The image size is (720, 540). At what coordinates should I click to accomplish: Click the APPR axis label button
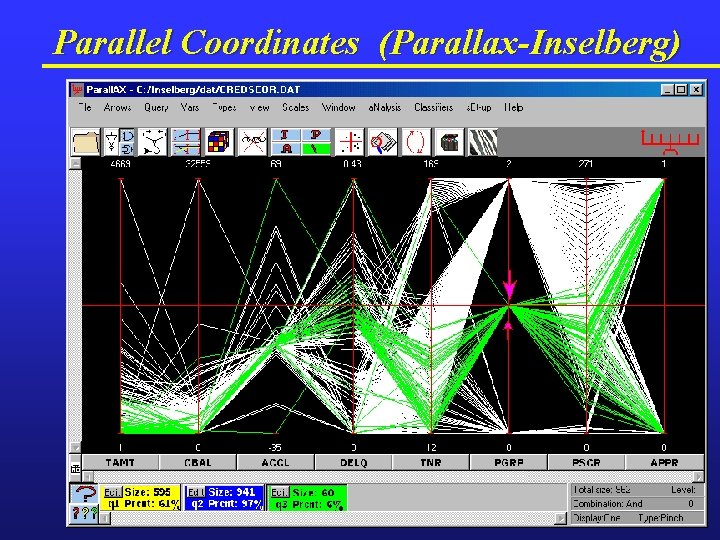[664, 462]
